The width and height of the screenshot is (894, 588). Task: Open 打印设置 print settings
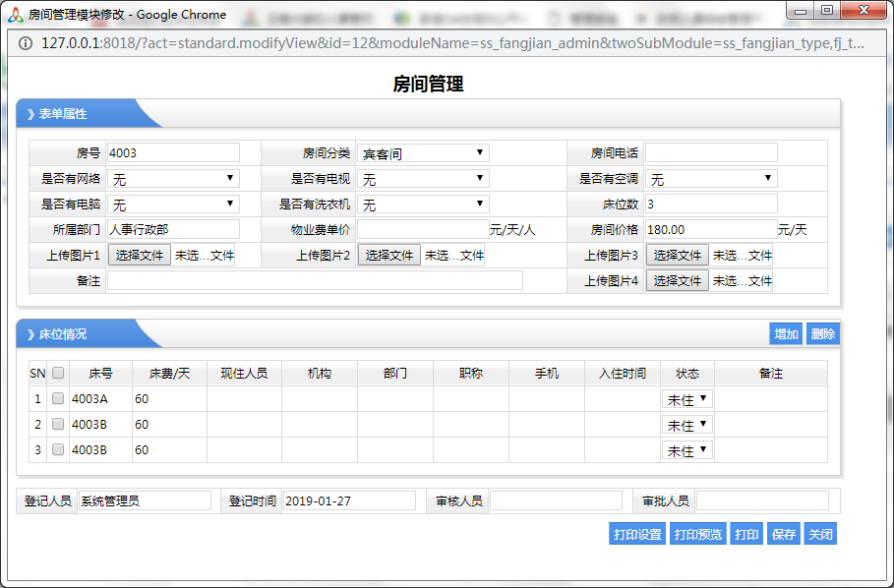click(x=637, y=534)
